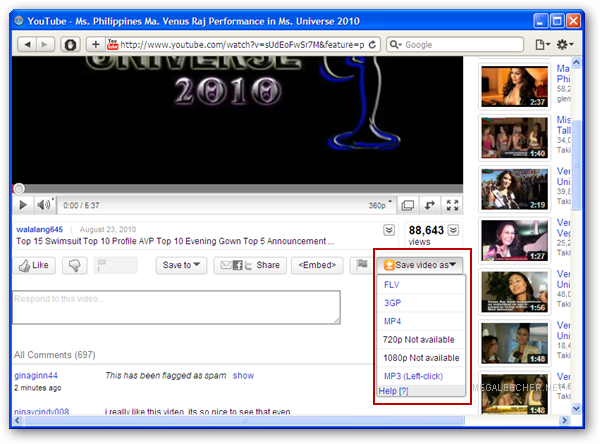Expand the view statistics arrow
The width and height of the screenshot is (600, 444).
pyautogui.click(x=453, y=230)
